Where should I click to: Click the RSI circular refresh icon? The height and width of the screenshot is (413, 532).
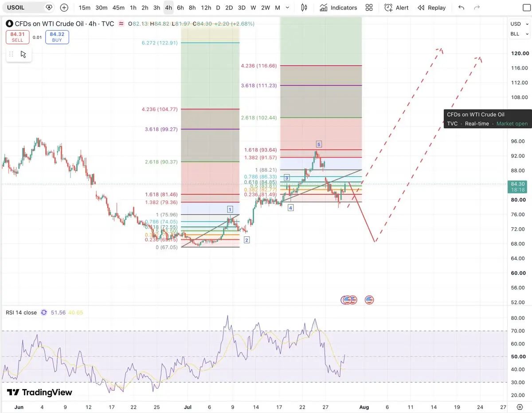click(44, 312)
